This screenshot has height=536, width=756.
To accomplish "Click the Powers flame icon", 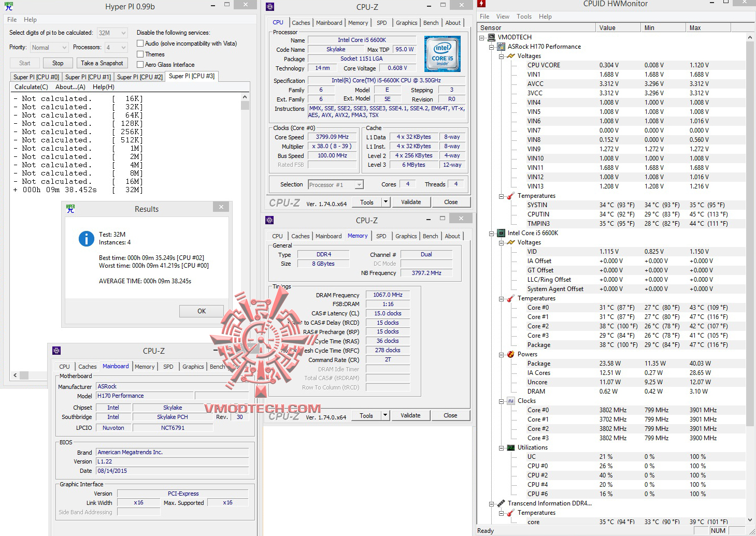I will pos(511,354).
